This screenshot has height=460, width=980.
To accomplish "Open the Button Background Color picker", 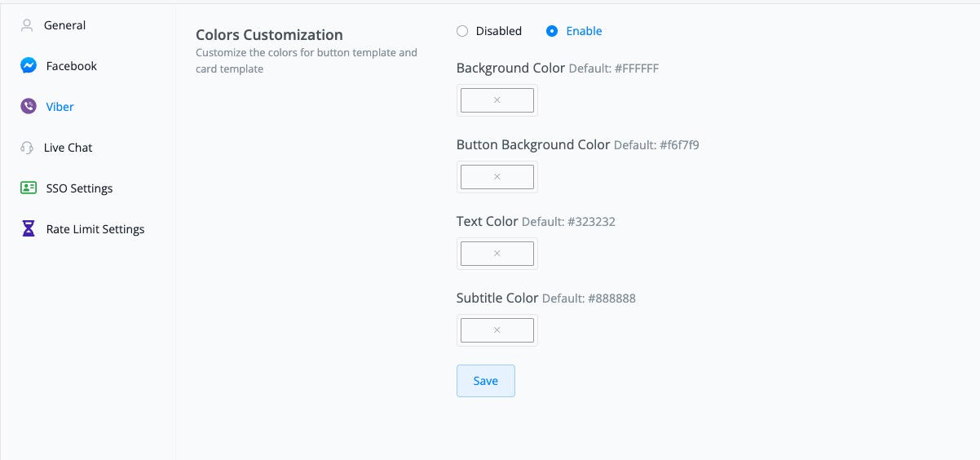I will click(x=497, y=177).
